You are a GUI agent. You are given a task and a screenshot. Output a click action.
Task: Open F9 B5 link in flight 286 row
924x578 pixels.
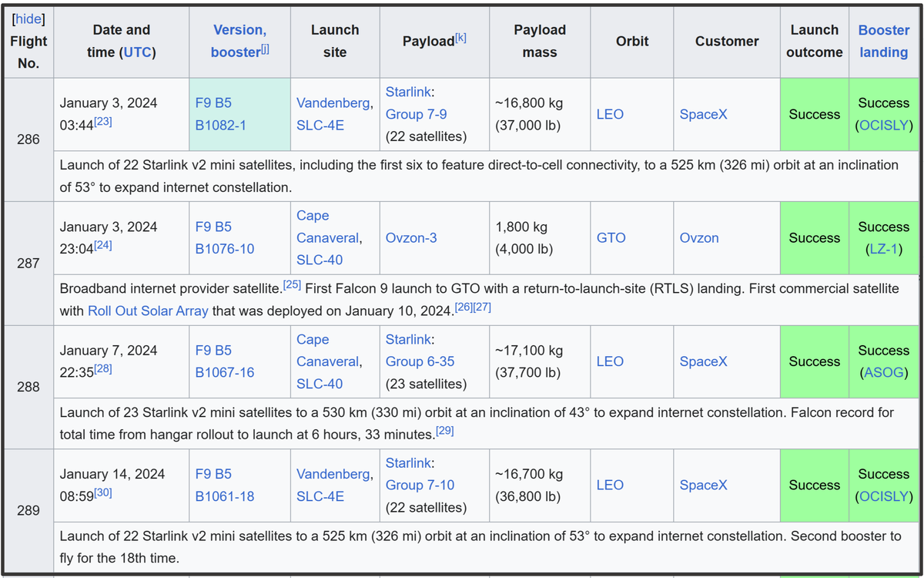[213, 102]
